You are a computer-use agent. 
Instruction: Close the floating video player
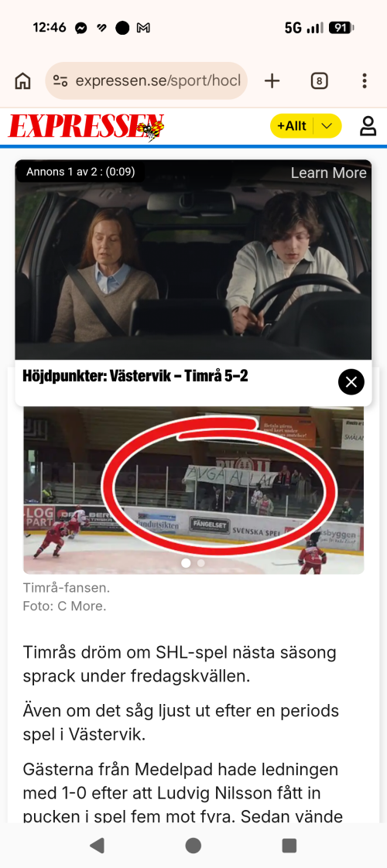(351, 382)
